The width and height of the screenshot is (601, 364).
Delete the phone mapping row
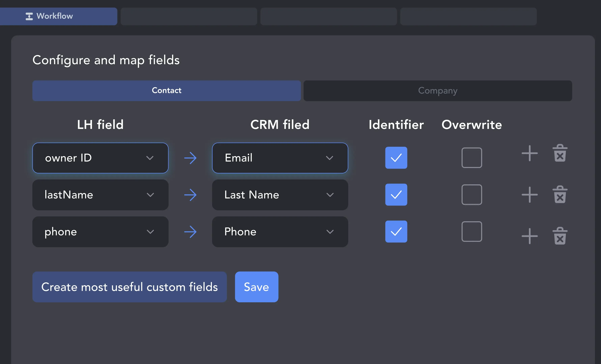tap(560, 236)
